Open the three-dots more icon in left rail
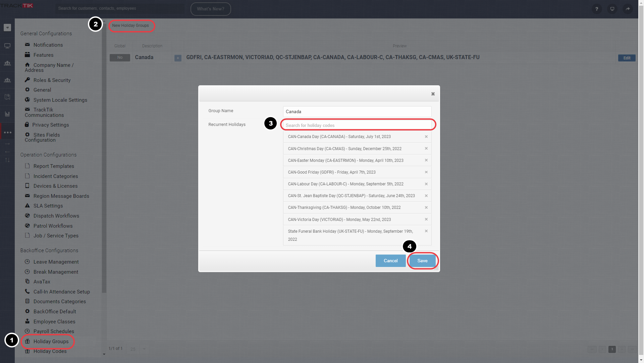 [x=7, y=133]
